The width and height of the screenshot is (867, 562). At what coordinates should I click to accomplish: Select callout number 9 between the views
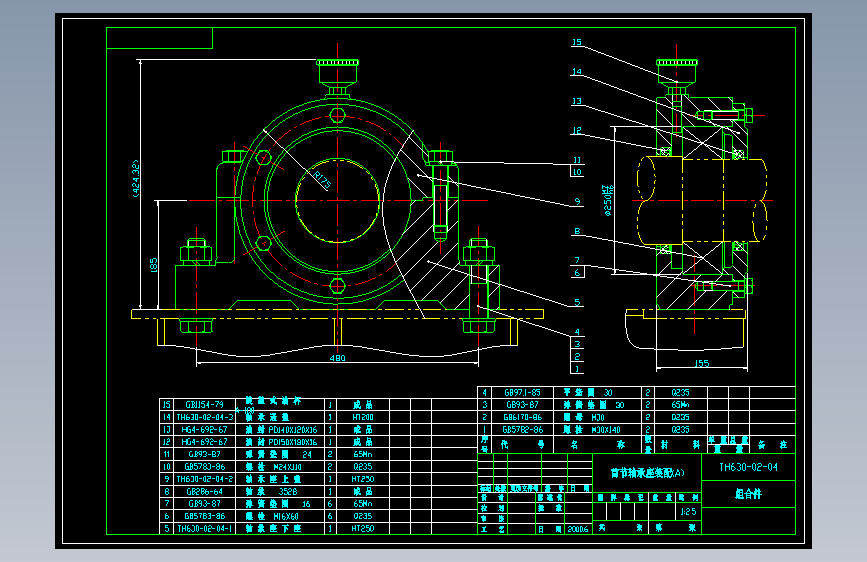tap(577, 201)
